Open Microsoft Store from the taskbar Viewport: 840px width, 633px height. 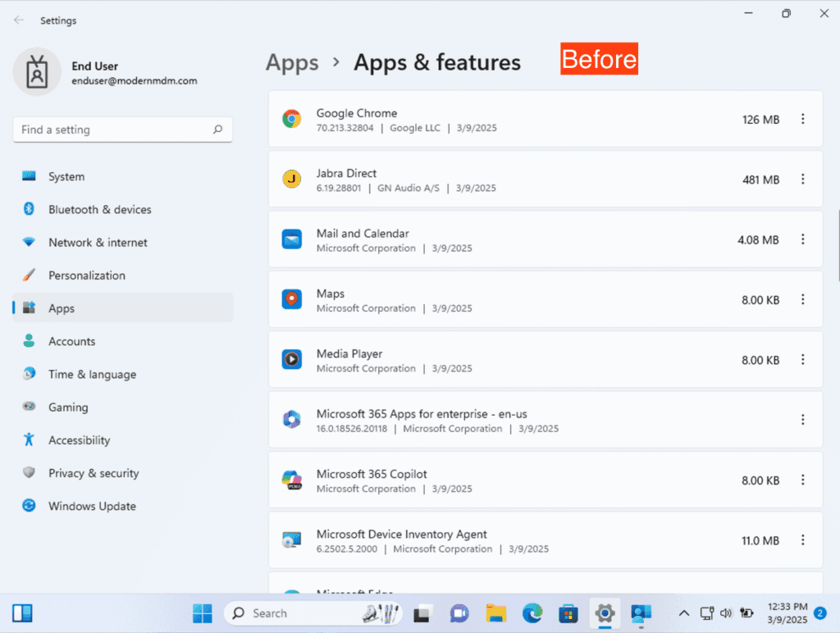(568, 613)
